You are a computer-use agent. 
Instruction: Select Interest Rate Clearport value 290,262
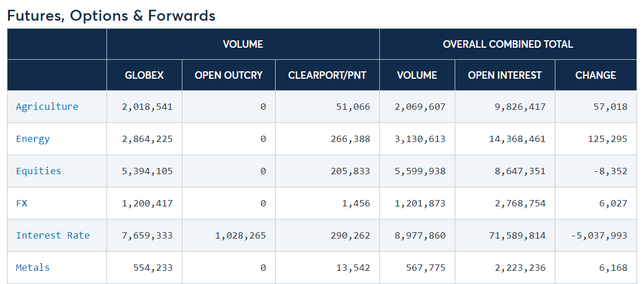(350, 235)
